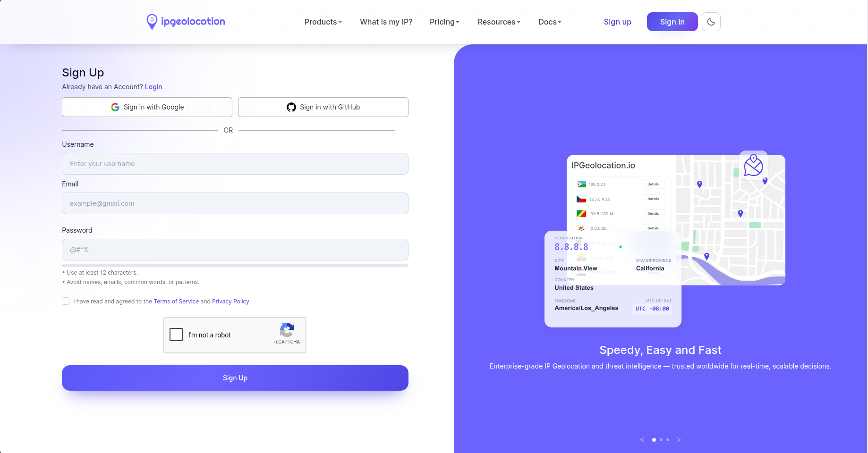The width and height of the screenshot is (868, 453).
Task: Click the flag icon beside 203.0.113.5
Action: click(x=581, y=199)
